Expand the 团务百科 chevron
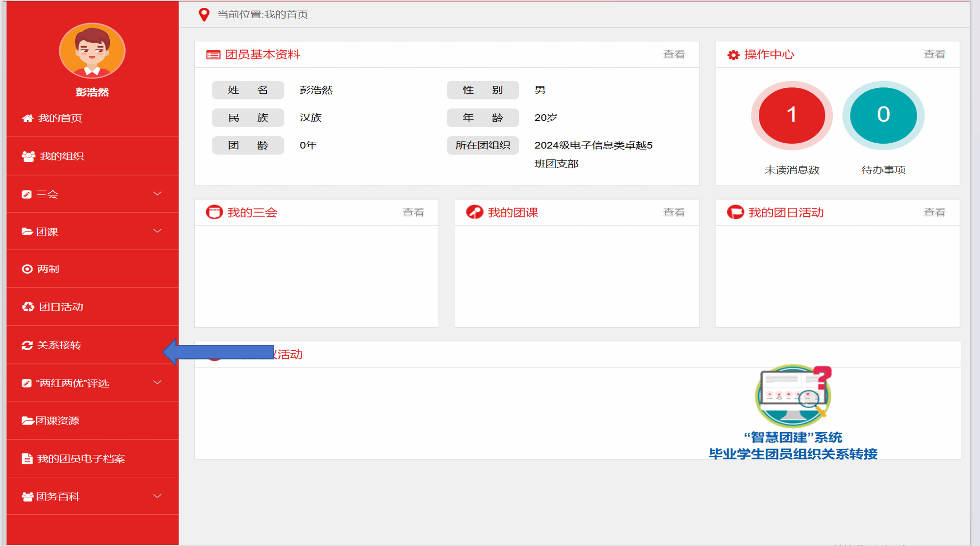 157,496
